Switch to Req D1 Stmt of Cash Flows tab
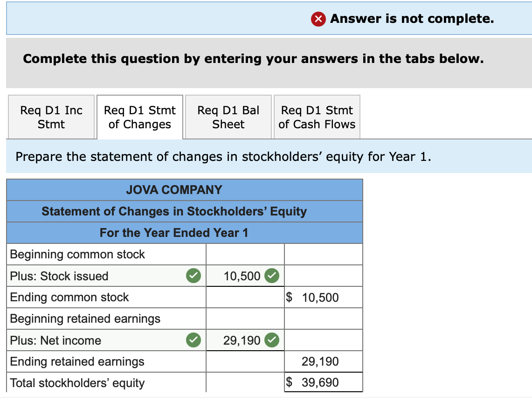532x402 pixels. [x=317, y=117]
